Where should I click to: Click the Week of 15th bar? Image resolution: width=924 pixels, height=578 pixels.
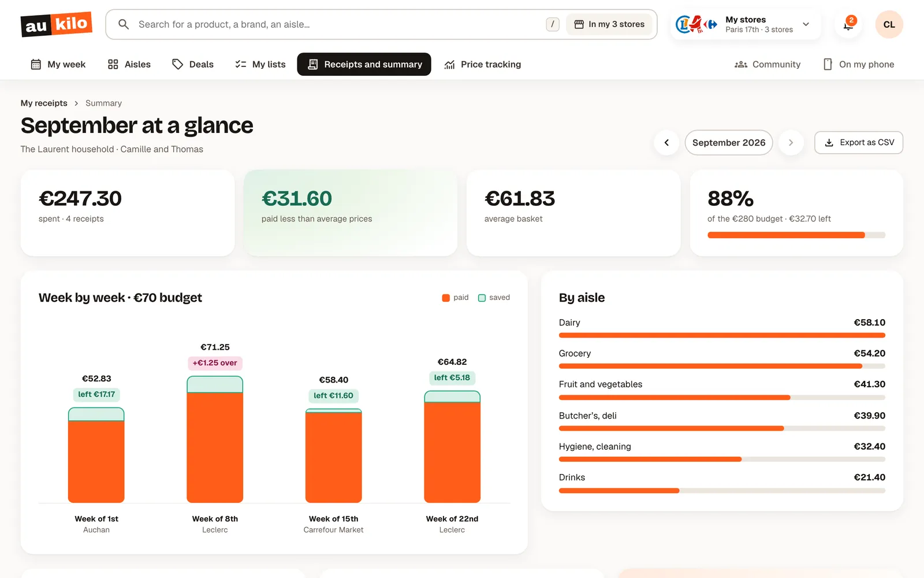pos(334,455)
